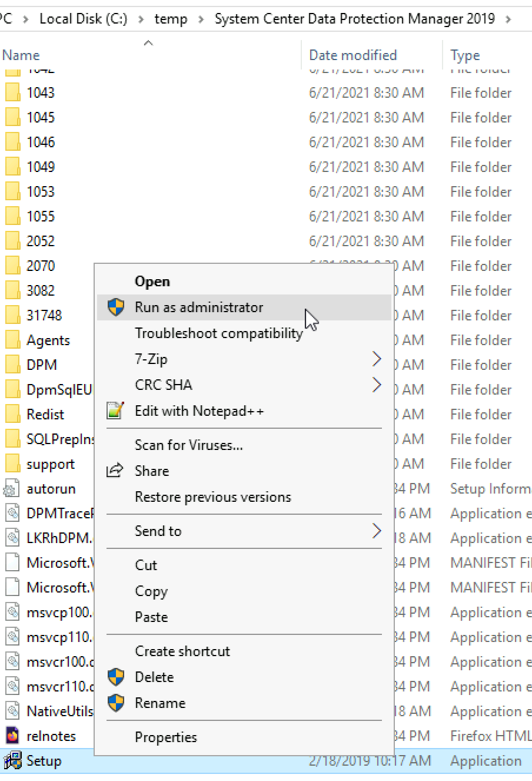Click the Agents folder icon
This screenshot has width=532, height=781.
[x=12, y=340]
